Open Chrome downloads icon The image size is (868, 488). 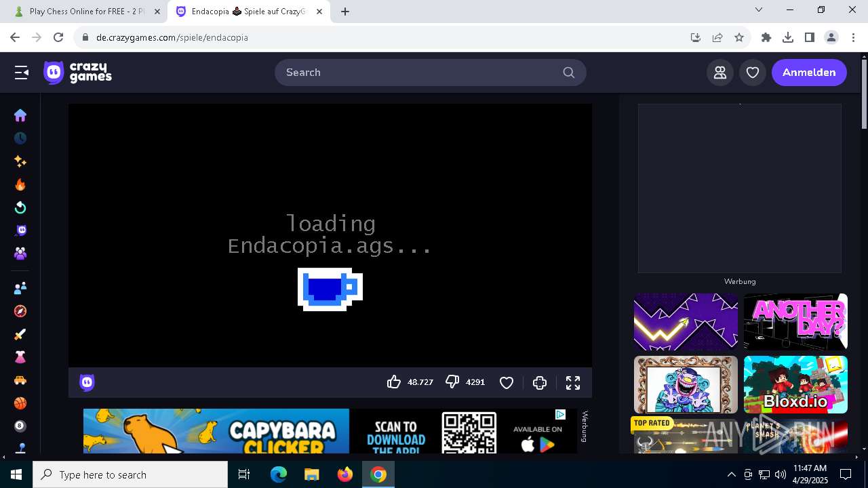(x=788, y=37)
